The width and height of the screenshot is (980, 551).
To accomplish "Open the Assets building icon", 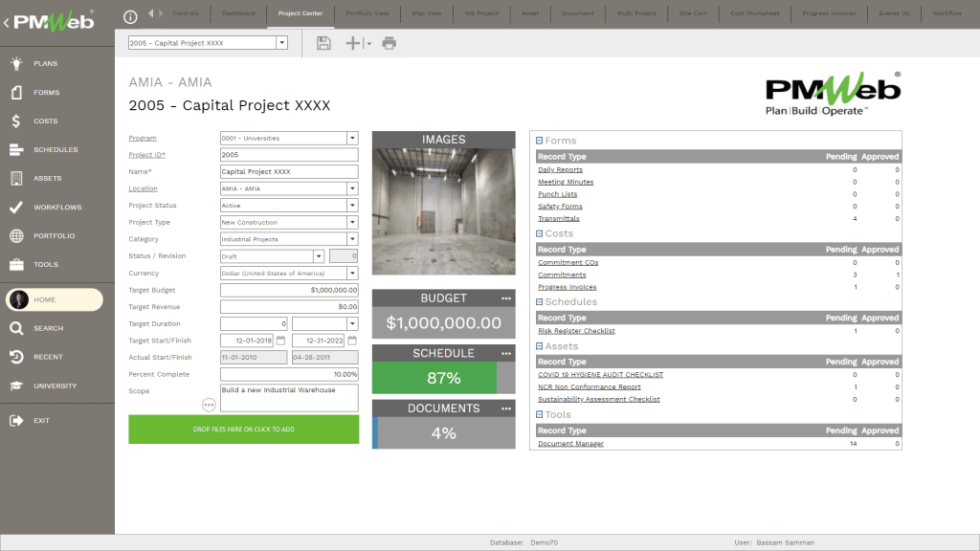I will (x=17, y=178).
